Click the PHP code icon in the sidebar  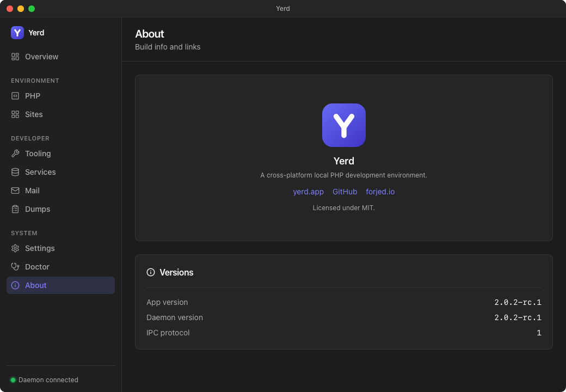[15, 96]
